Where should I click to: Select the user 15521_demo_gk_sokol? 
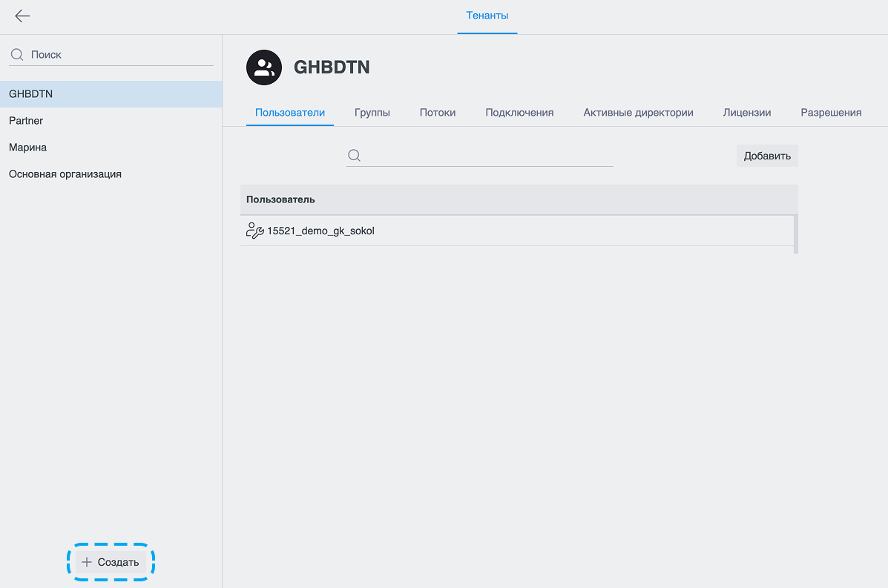click(x=517, y=231)
